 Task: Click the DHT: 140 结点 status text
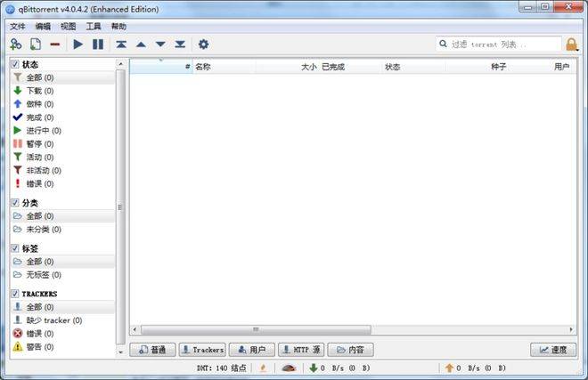[x=221, y=368]
